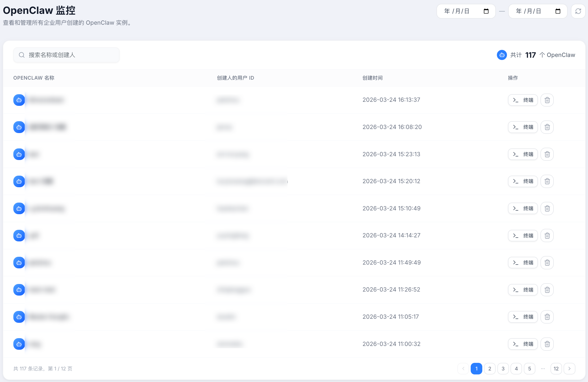Click the previous page left chevron
This screenshot has width=588, height=382.
coord(463,369)
